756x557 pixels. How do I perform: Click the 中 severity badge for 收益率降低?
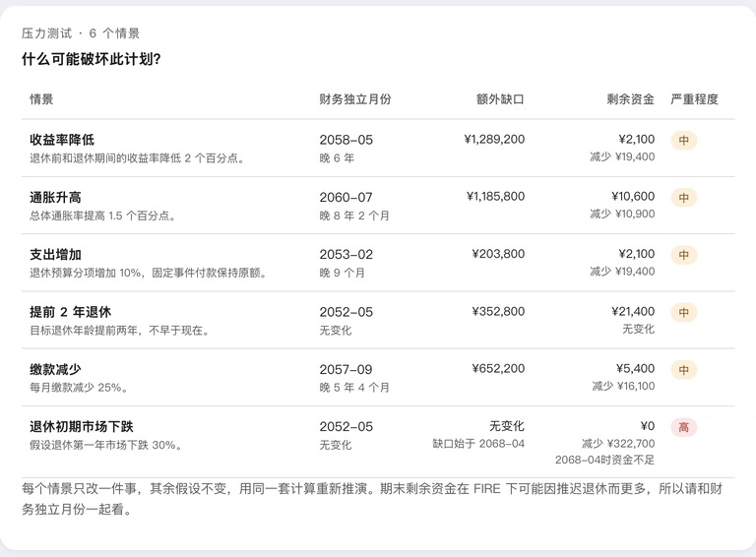[x=684, y=140]
